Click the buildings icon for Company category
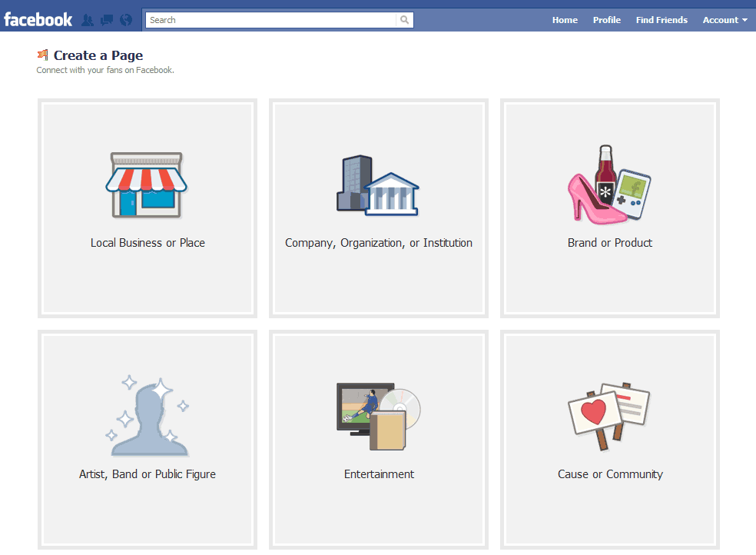 click(x=377, y=186)
